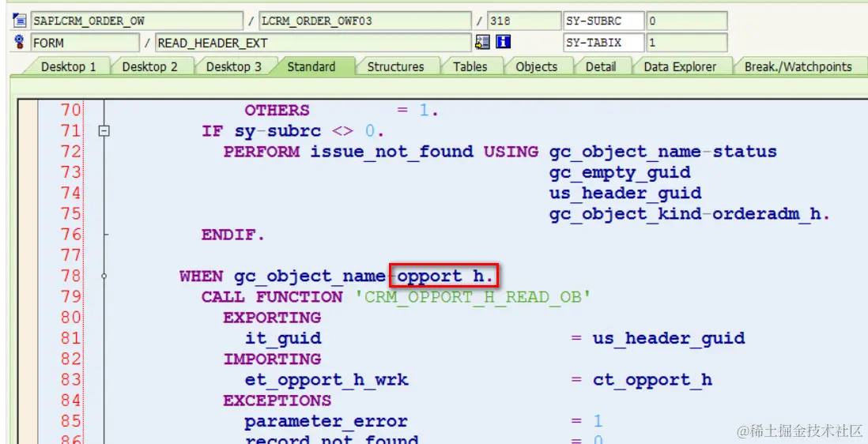The image size is (868, 444).
Task: Click 'gc_object_name-status' on line 72
Action: (663, 152)
